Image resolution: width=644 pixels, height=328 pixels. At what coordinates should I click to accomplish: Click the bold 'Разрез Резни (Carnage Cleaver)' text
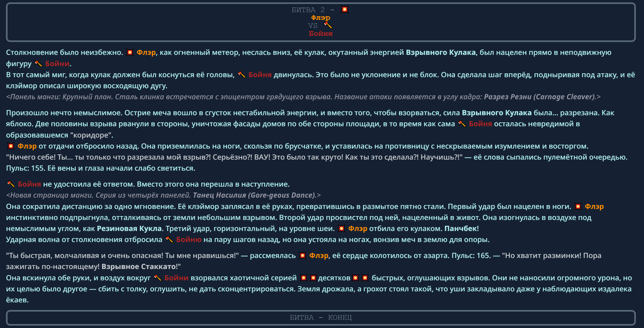click(540, 97)
